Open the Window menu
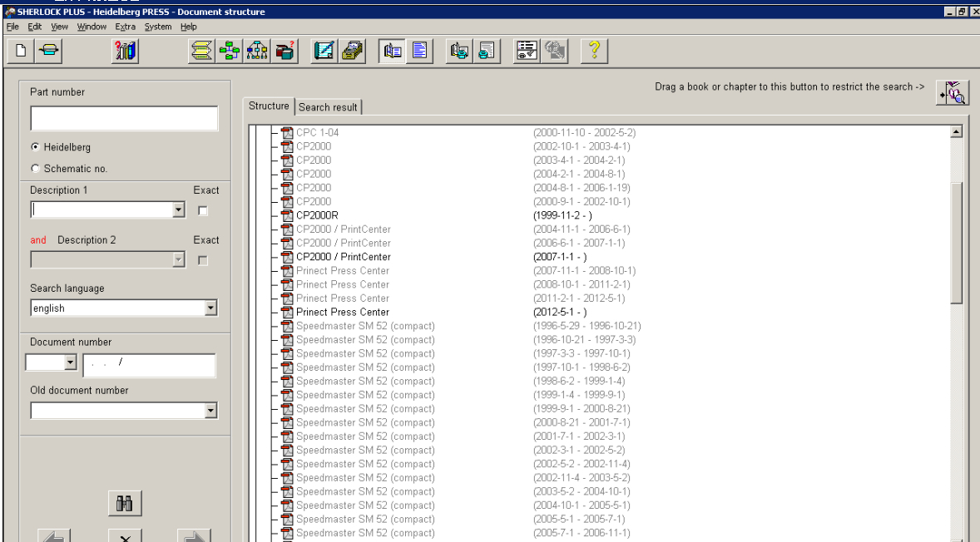The width and height of the screenshot is (980, 542). (x=92, y=27)
